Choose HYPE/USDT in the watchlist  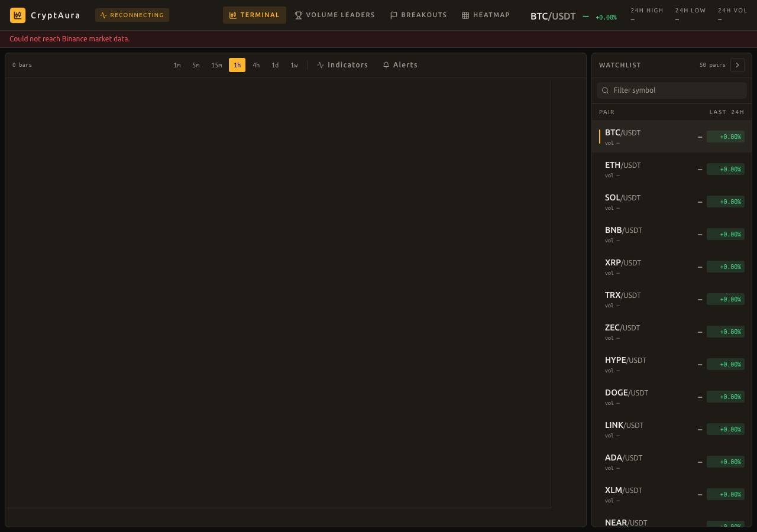(x=672, y=364)
